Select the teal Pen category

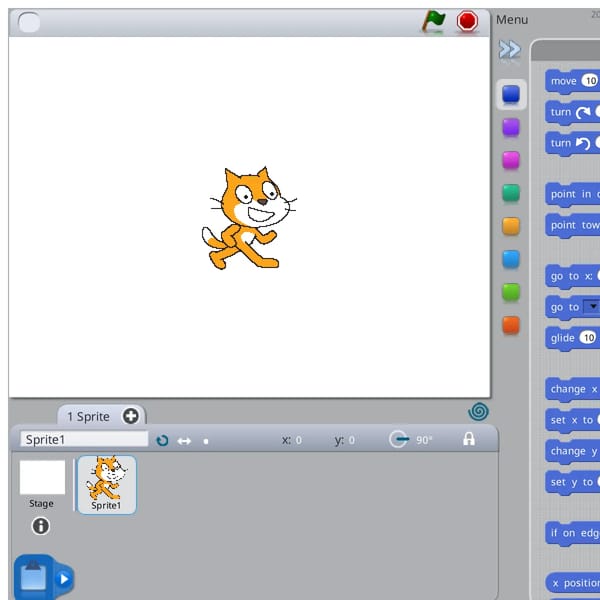[x=511, y=193]
